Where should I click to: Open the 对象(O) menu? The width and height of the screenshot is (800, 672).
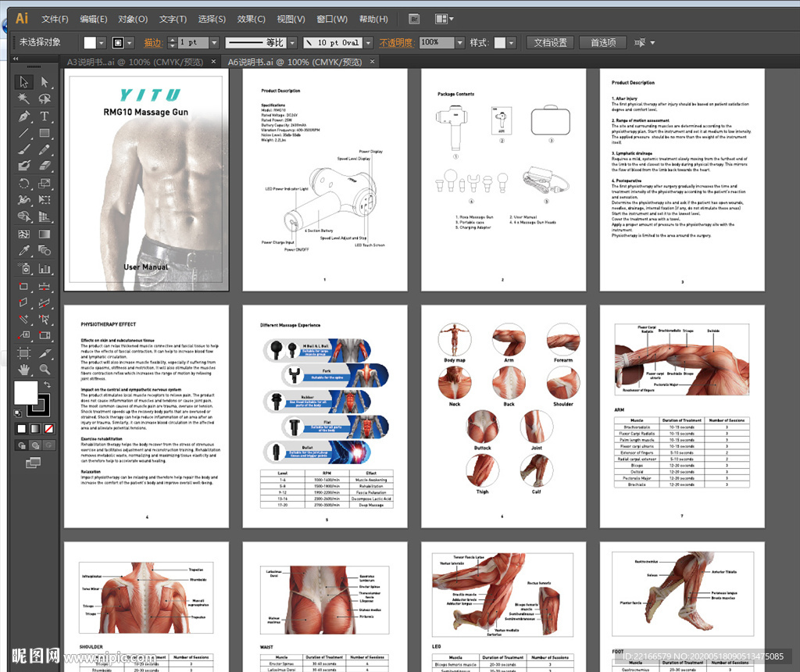pos(133,20)
